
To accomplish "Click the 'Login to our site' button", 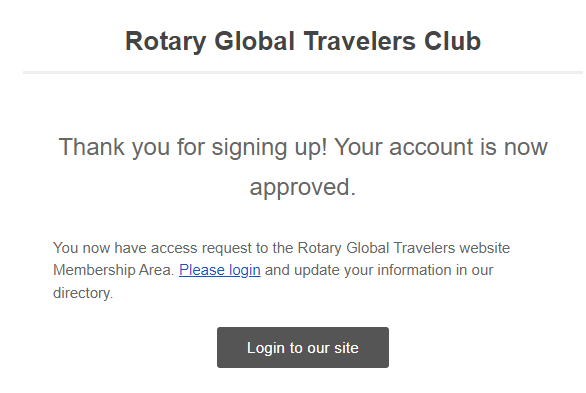I will coord(303,347).
